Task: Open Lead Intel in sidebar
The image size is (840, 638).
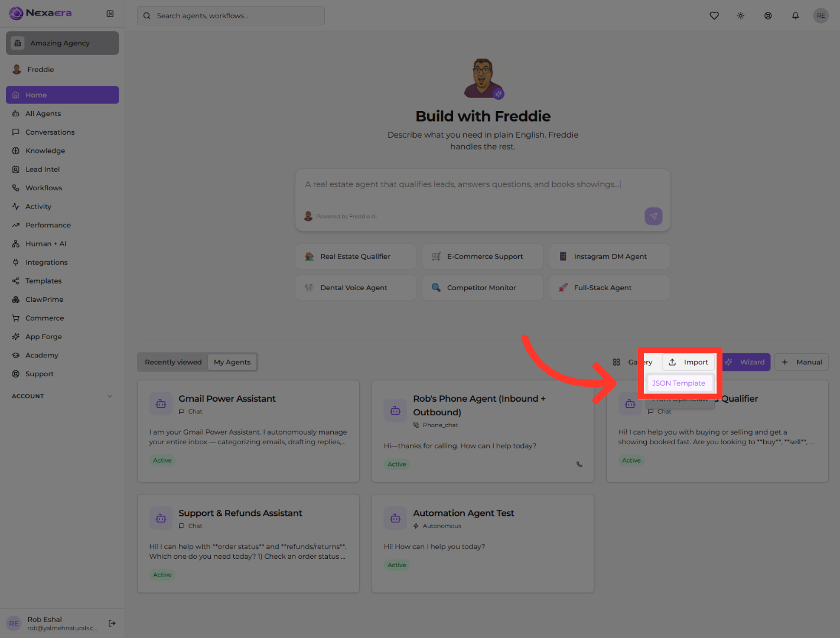Action: click(x=62, y=170)
